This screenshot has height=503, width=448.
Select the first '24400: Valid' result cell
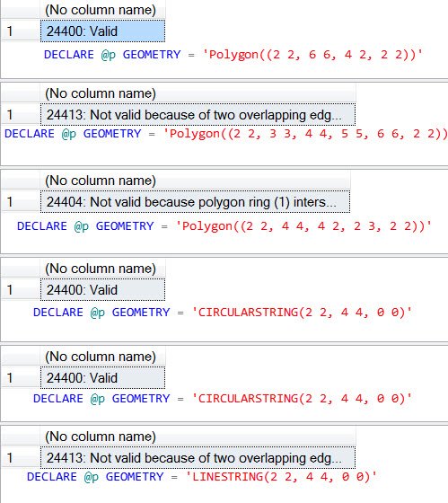coord(102,31)
